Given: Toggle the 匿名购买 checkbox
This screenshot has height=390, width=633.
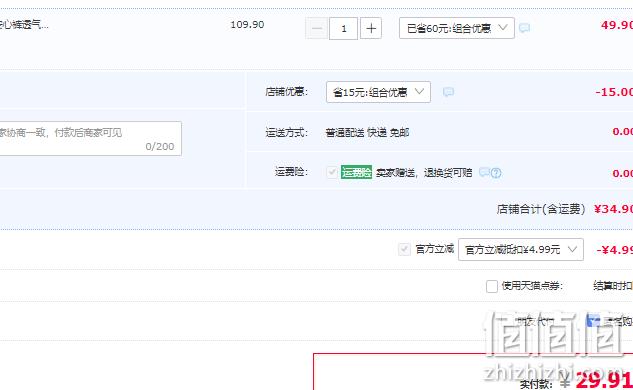Looking at the screenshot, I should pos(593,321).
